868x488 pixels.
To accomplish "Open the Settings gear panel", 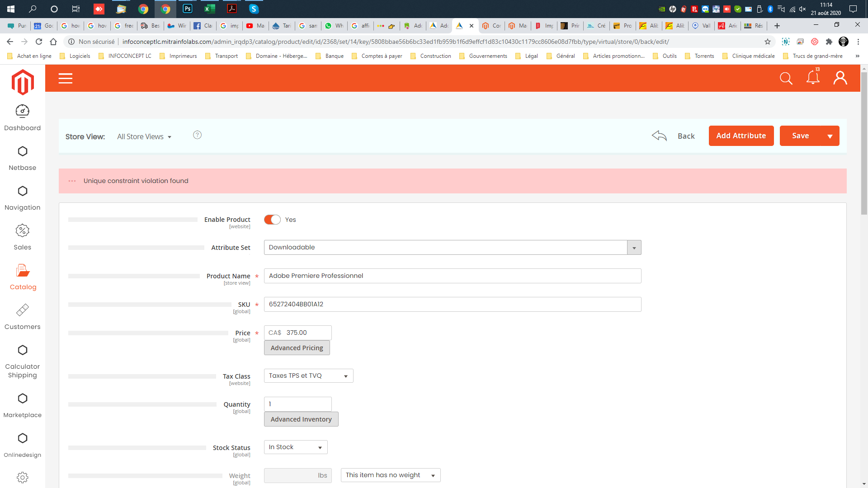I will pos(22,477).
